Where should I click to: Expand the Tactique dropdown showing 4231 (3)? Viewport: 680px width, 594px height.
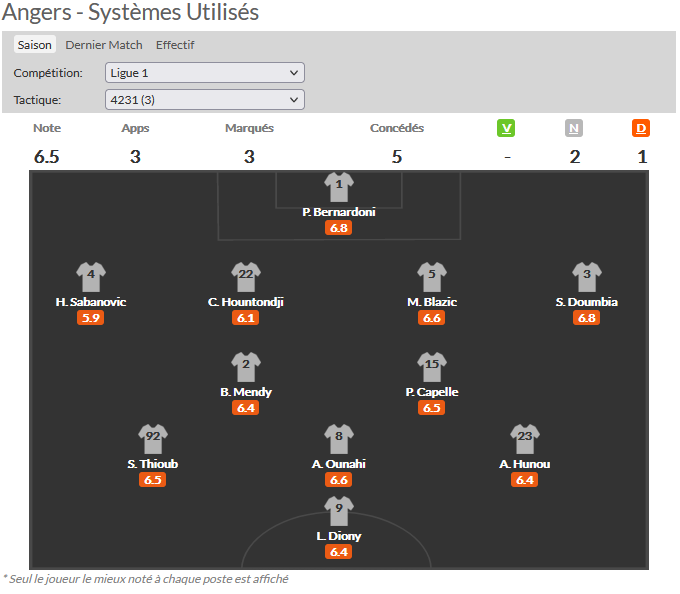click(x=204, y=100)
